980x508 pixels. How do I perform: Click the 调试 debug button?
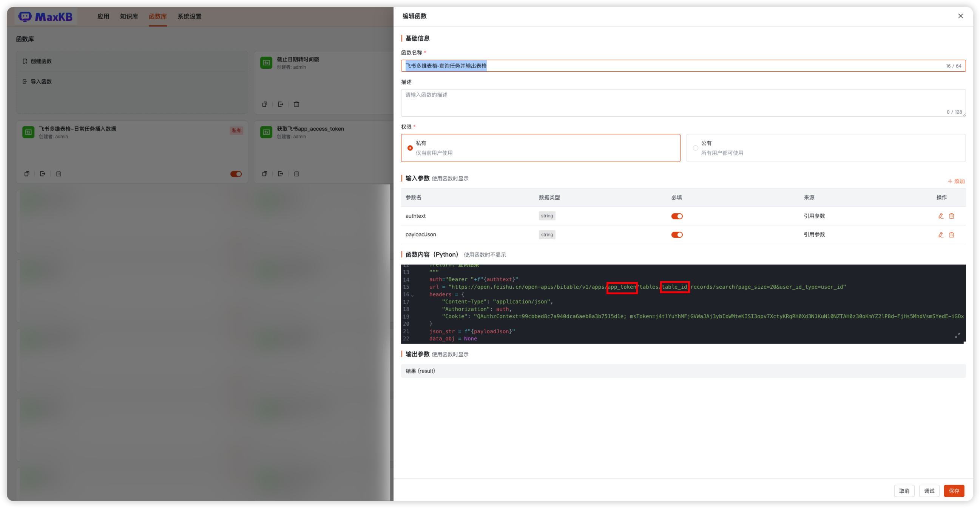coord(929,491)
